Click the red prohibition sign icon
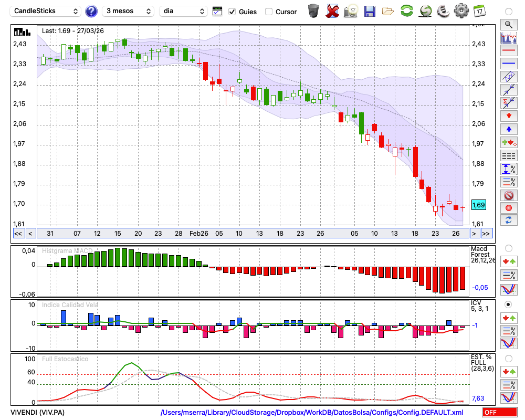This screenshot has height=420, width=525. tap(508, 195)
